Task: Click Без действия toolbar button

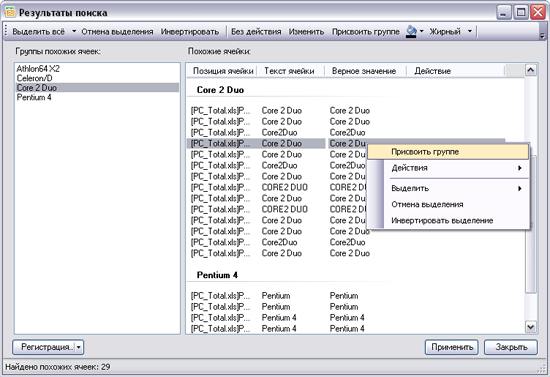Action: [x=256, y=32]
